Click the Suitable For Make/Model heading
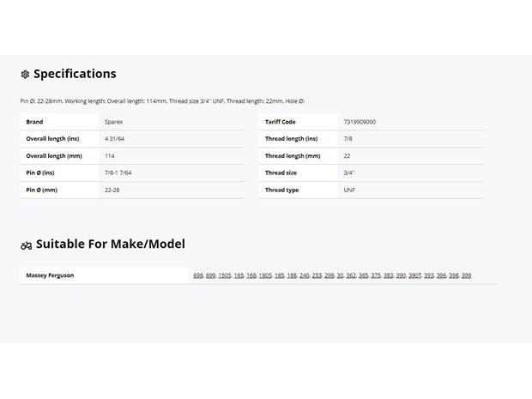The width and height of the screenshot is (532, 399). click(111, 244)
